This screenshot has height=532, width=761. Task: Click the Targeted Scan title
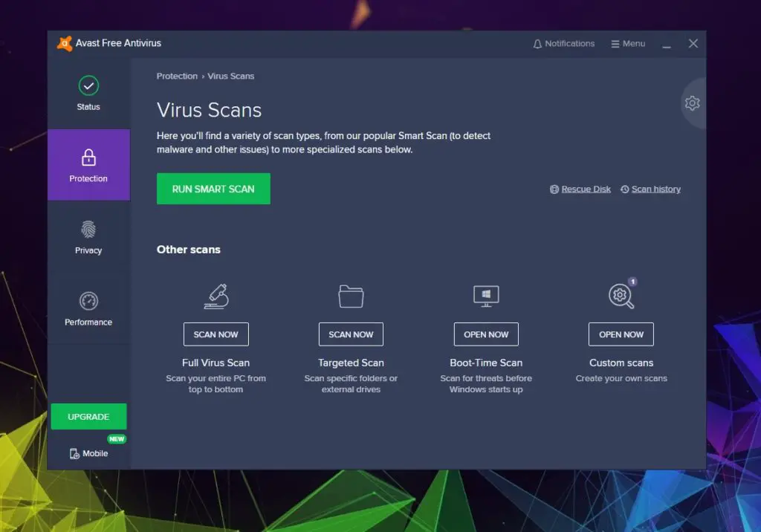pyautogui.click(x=351, y=363)
